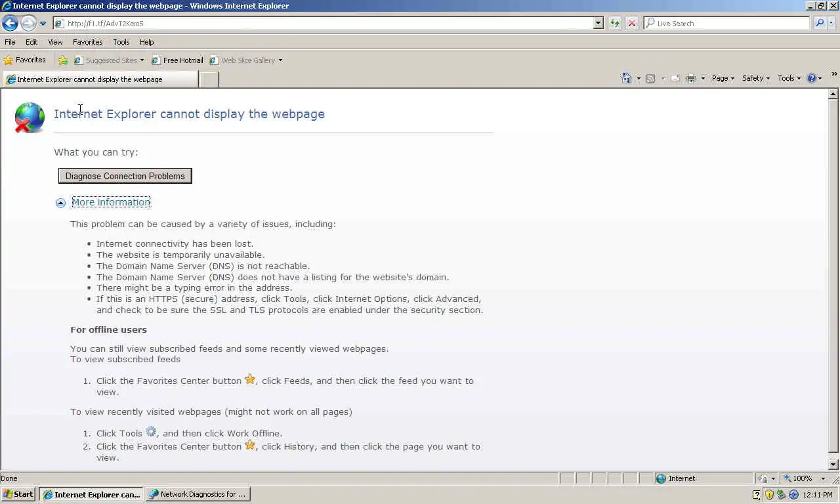
Task: Expand the address bar history dropdown
Action: point(598,23)
